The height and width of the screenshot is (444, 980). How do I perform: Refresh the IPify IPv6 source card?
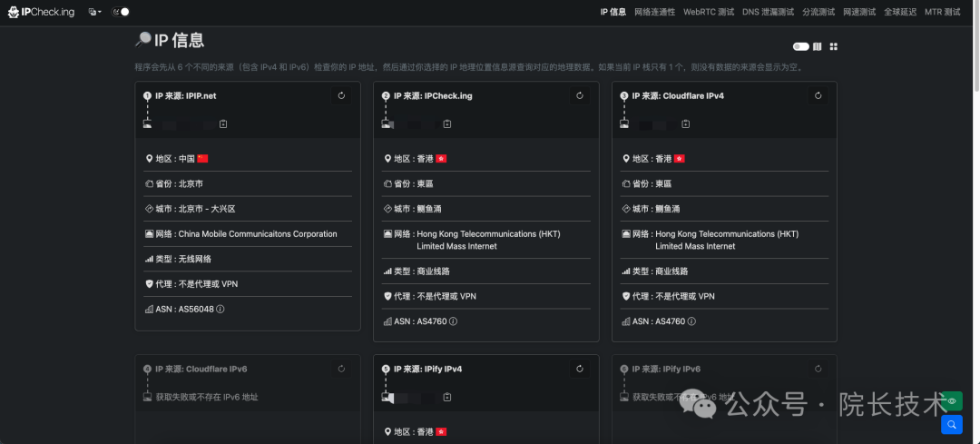(818, 369)
